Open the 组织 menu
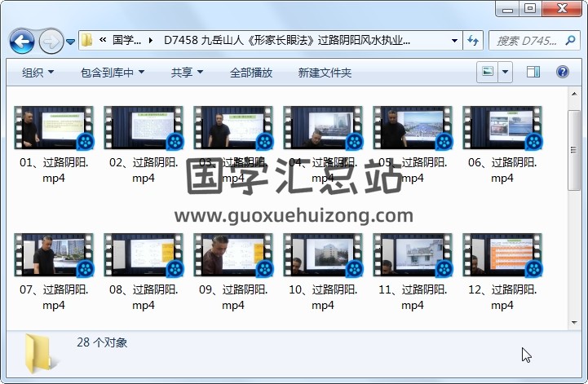588x384 pixels. [x=38, y=72]
